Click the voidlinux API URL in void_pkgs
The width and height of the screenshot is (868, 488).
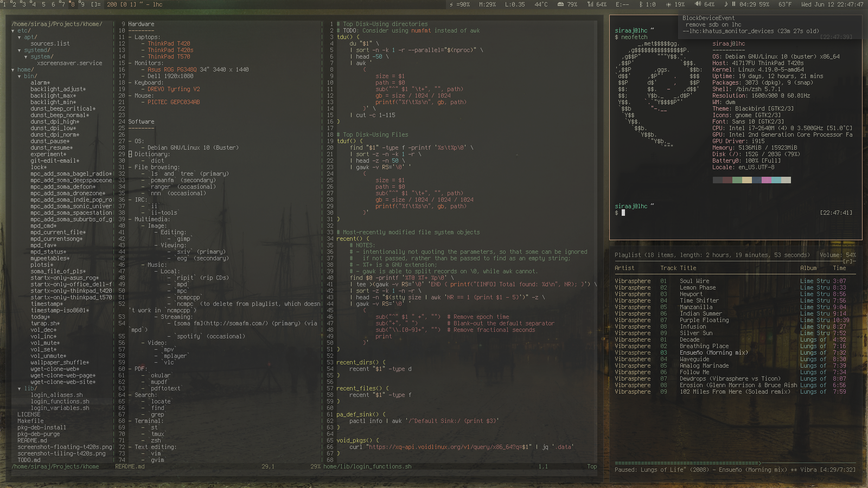(x=449, y=447)
